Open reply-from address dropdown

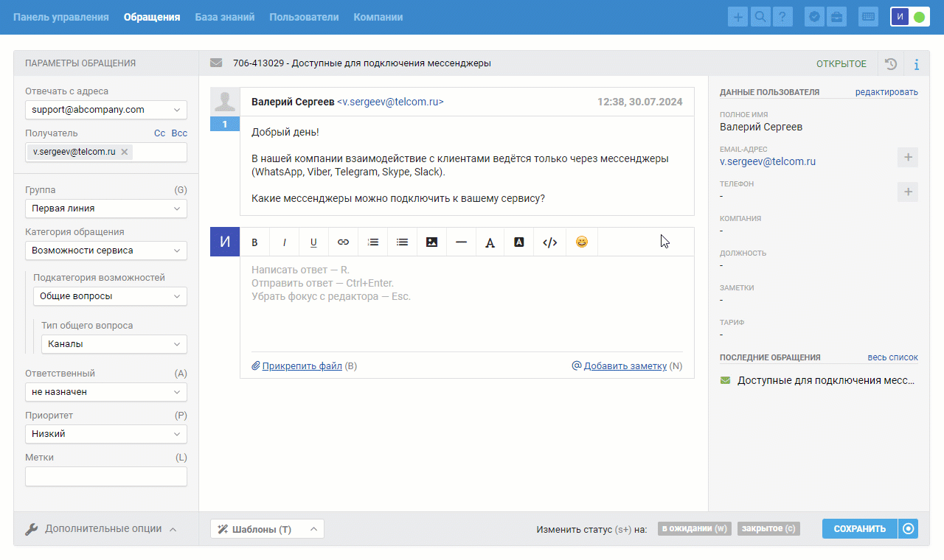106,110
